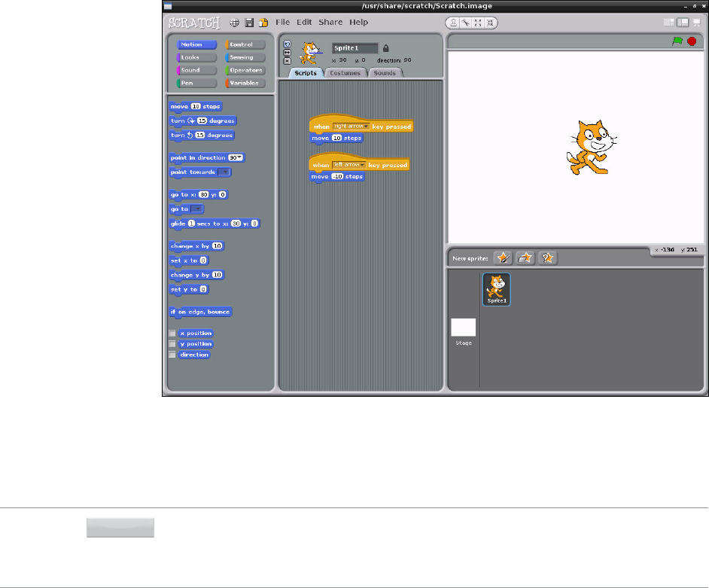Switch to the Costumes tab
Image resolution: width=709 pixels, height=588 pixels.
pos(345,73)
